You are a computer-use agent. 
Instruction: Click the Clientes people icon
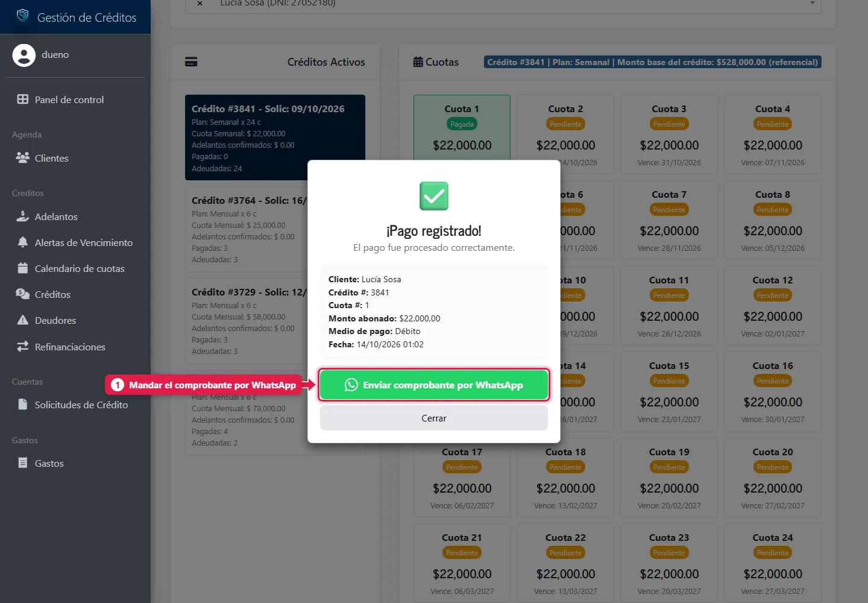(23, 157)
